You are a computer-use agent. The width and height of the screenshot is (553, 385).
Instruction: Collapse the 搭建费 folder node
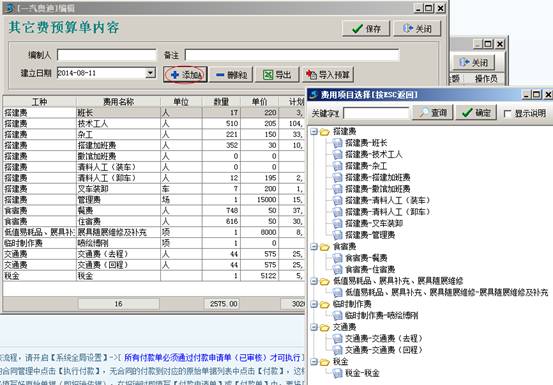click(314, 132)
